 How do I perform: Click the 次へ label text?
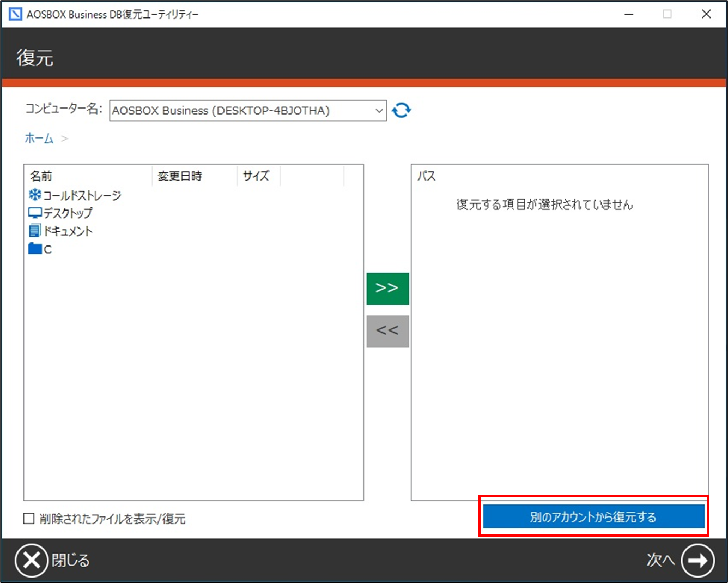[x=661, y=560]
